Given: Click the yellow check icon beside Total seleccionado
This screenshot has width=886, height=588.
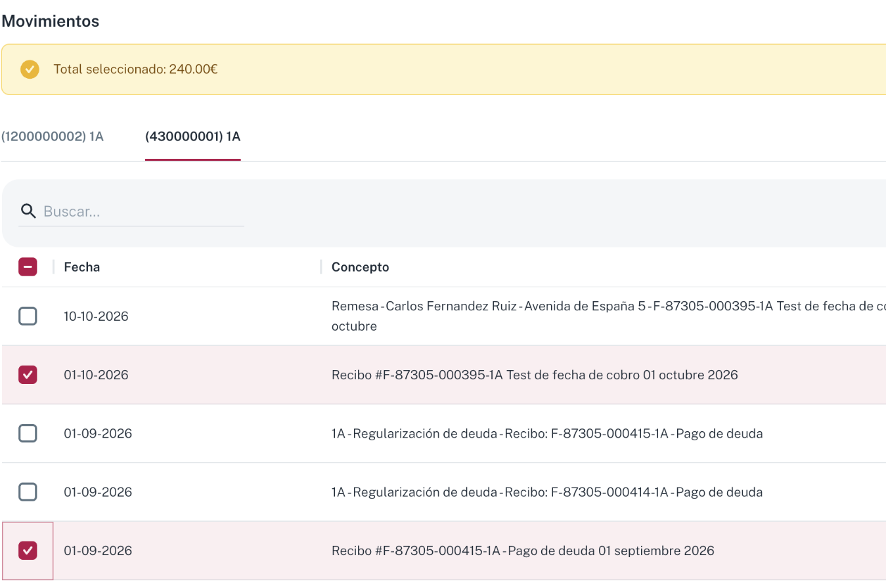Looking at the screenshot, I should tap(30, 69).
